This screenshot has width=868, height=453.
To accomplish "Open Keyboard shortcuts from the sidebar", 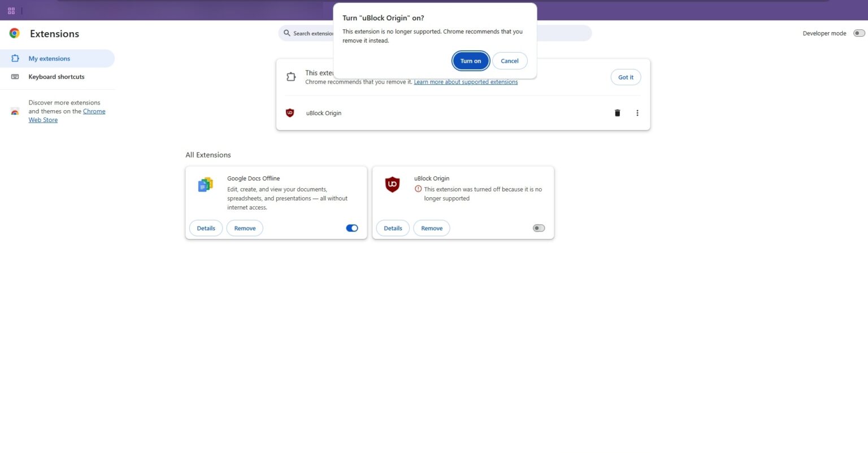I will 56,76.
